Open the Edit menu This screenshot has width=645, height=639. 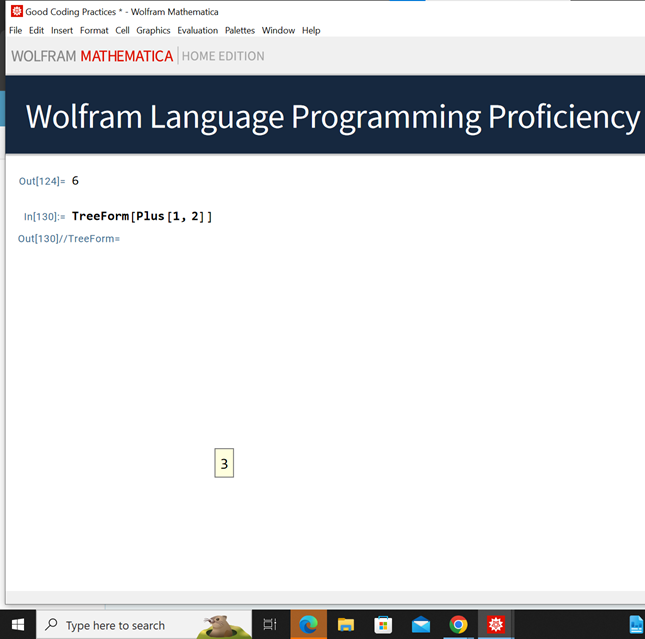(x=36, y=30)
